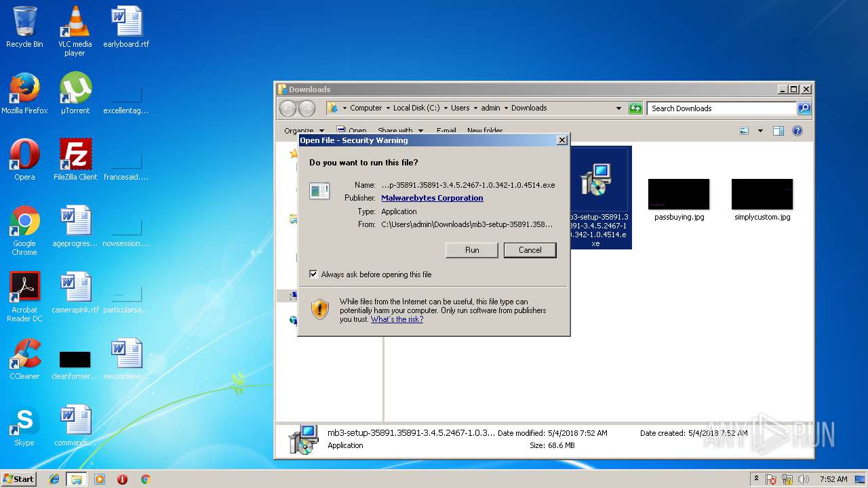Viewport: 868px width, 488px height.
Task: Open the change view options dropdown arrow
Action: point(760,131)
